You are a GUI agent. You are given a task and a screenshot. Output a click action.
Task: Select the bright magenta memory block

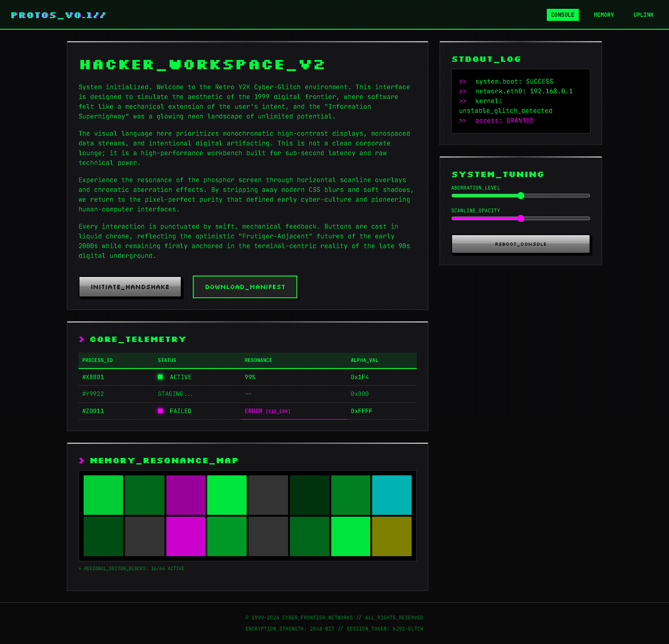186,536
